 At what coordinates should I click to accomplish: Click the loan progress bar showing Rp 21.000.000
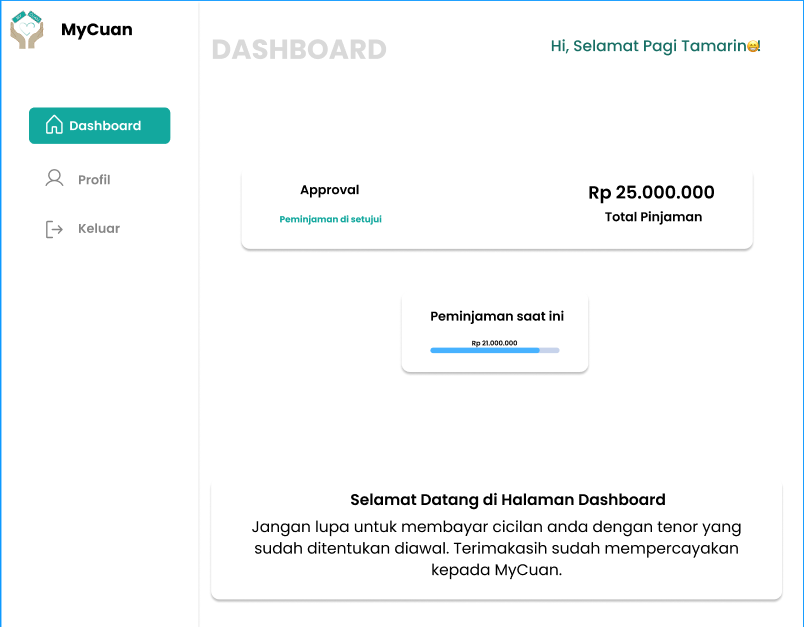(497, 350)
